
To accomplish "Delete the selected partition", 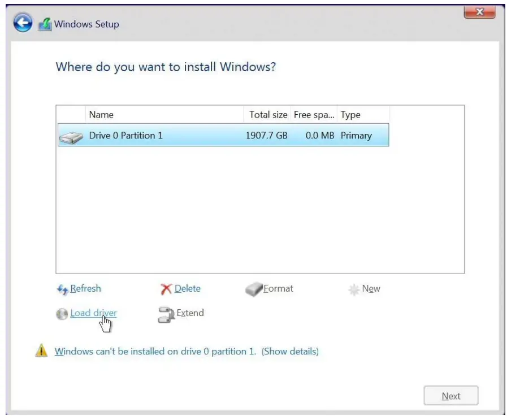I will (x=187, y=288).
